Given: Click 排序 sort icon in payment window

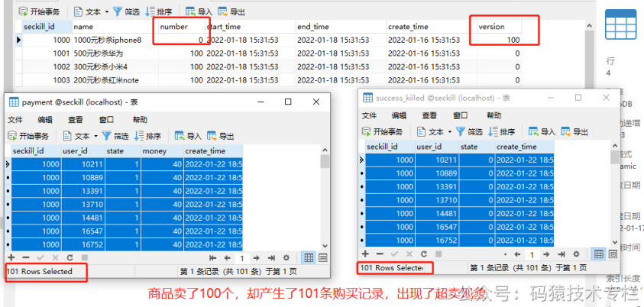Looking at the screenshot, I should point(148,136).
